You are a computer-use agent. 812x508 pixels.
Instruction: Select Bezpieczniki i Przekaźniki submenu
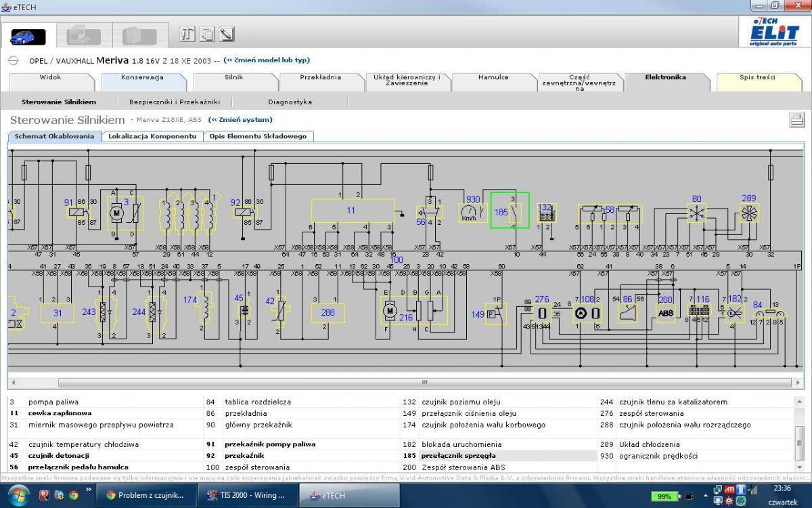[x=175, y=102]
